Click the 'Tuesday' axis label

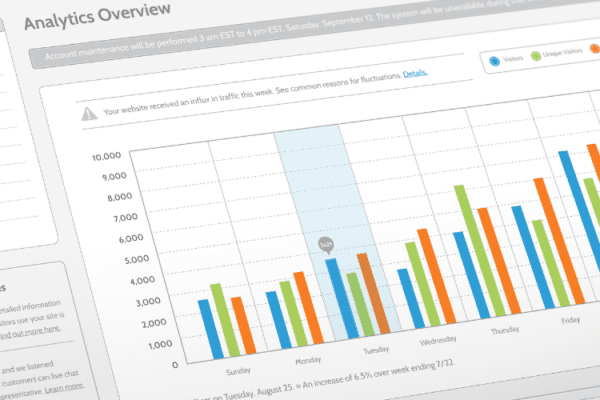[376, 350]
